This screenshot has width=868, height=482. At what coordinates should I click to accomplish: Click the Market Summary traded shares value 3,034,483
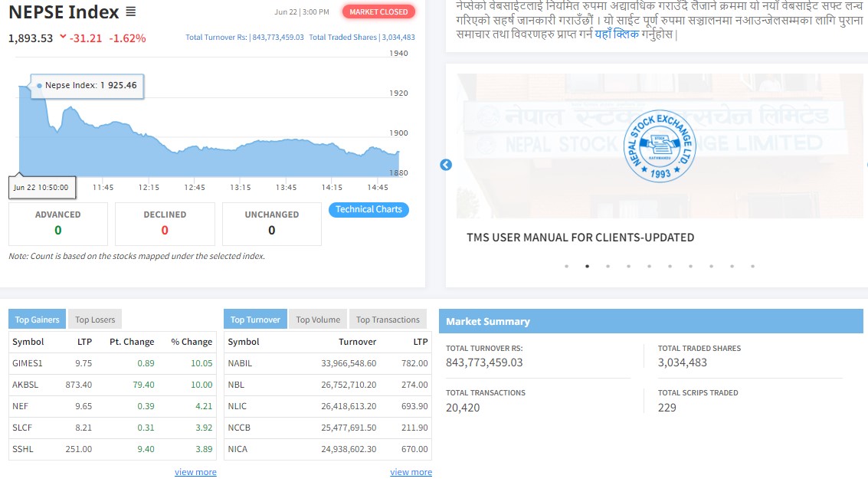(x=682, y=363)
